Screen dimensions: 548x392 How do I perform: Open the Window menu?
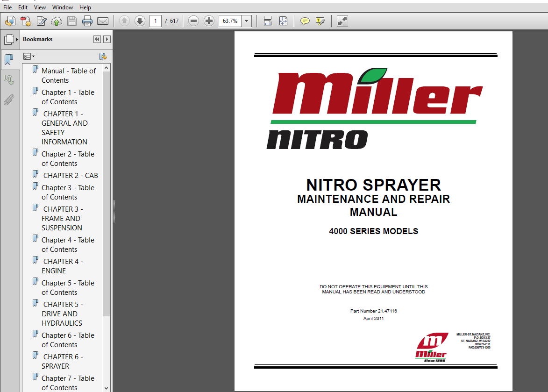click(x=63, y=7)
